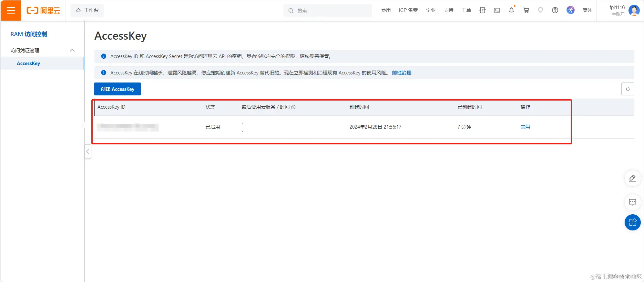Open the fpl1116 account avatar
This screenshot has width=644, height=282.
click(634, 11)
